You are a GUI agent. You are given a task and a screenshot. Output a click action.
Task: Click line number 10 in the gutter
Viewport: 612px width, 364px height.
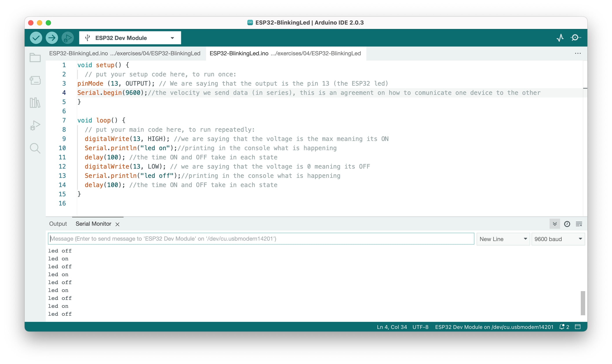pos(62,148)
